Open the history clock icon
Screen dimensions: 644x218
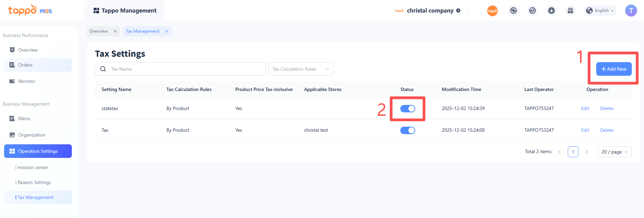pos(532,11)
